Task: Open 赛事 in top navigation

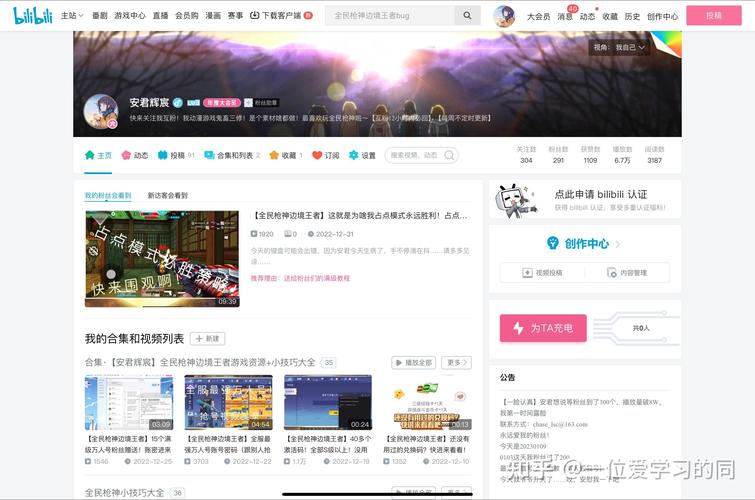Action: 235,16
